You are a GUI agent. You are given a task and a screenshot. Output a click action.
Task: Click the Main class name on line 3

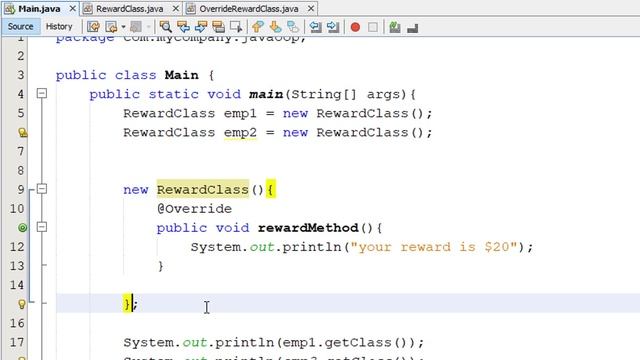click(x=182, y=75)
